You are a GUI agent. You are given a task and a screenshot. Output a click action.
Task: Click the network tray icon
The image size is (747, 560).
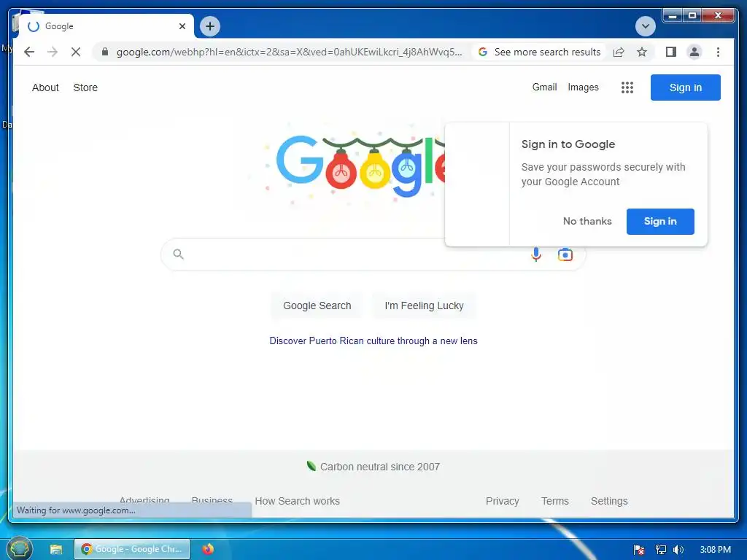pos(660,550)
